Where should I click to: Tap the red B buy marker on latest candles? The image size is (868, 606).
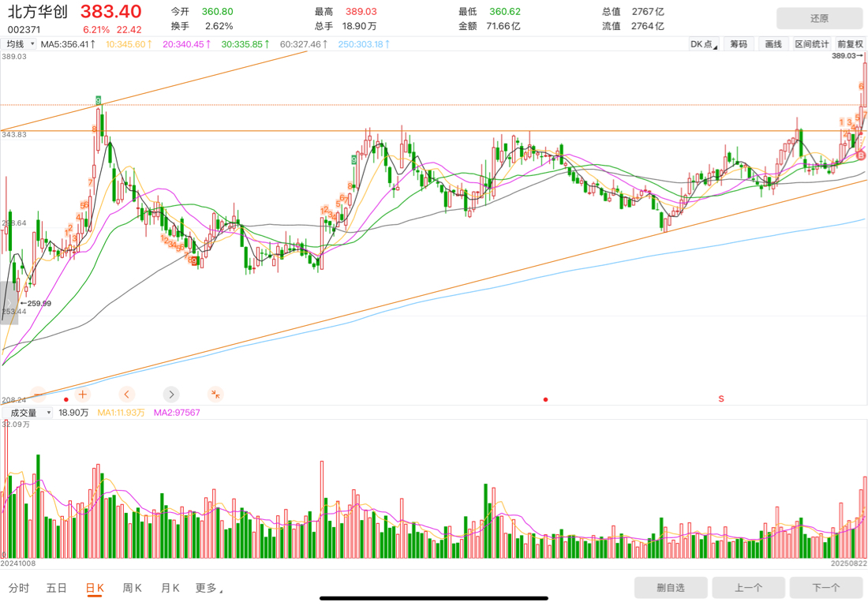(861, 156)
